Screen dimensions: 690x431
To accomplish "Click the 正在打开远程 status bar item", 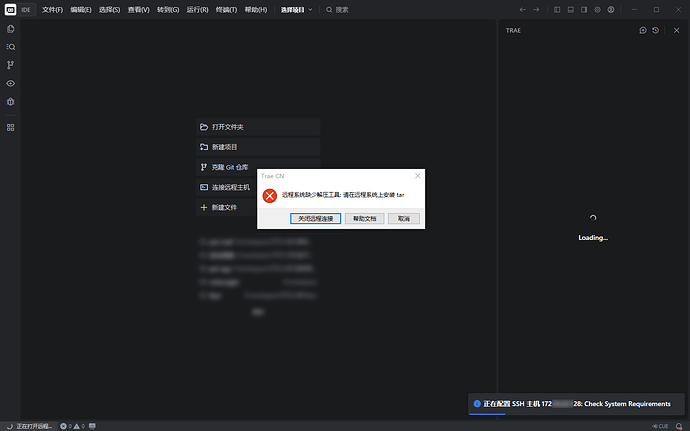I will [x=30, y=426].
